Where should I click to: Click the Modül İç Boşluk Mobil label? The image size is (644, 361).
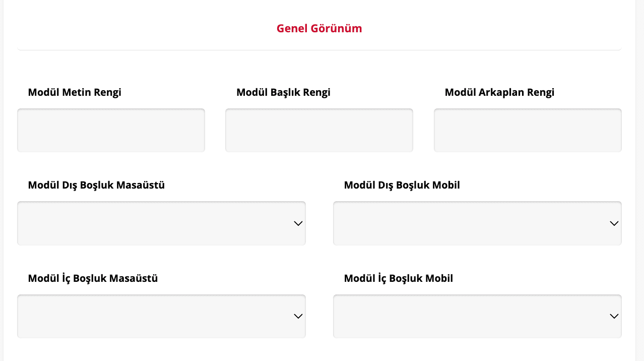[398, 278]
